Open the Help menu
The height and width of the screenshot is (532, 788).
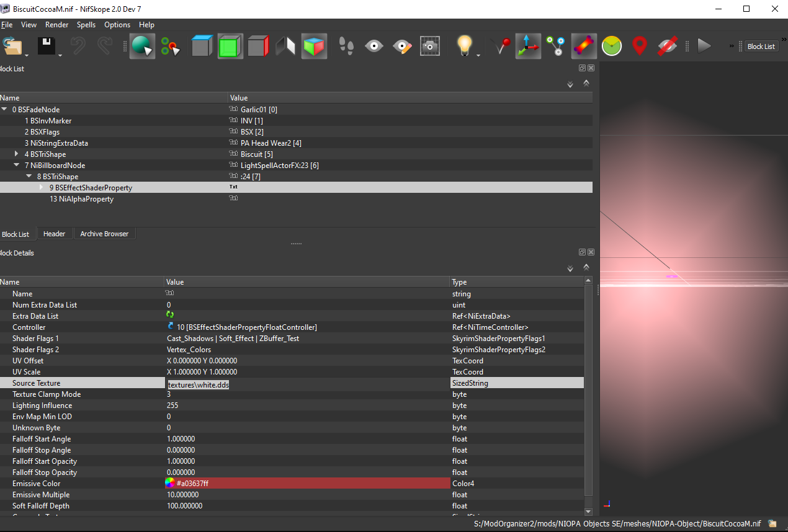pos(146,25)
